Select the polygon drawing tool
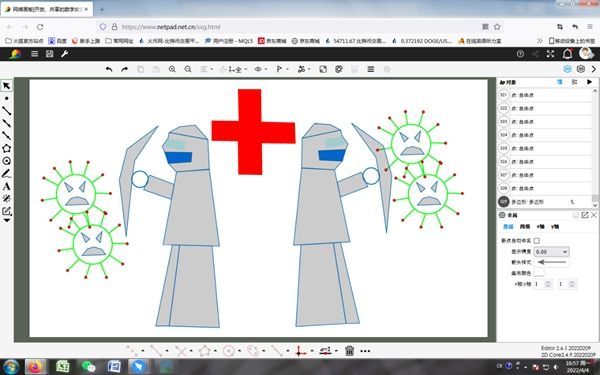600x375 pixels. click(x=7, y=148)
